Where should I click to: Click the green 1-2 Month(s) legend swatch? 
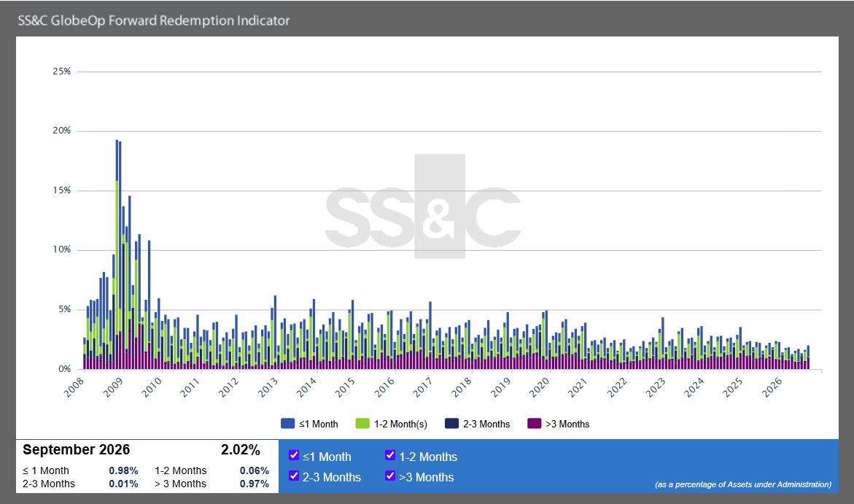(362, 423)
